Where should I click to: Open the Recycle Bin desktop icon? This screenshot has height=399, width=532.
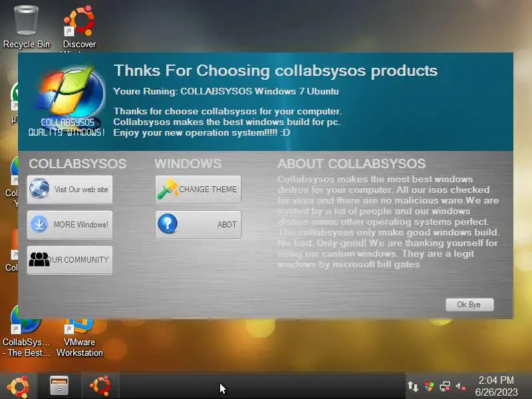pyautogui.click(x=26, y=27)
